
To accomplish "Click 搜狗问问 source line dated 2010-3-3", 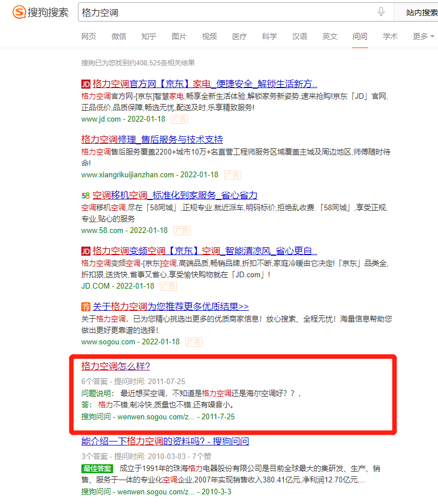I will tap(156, 491).
